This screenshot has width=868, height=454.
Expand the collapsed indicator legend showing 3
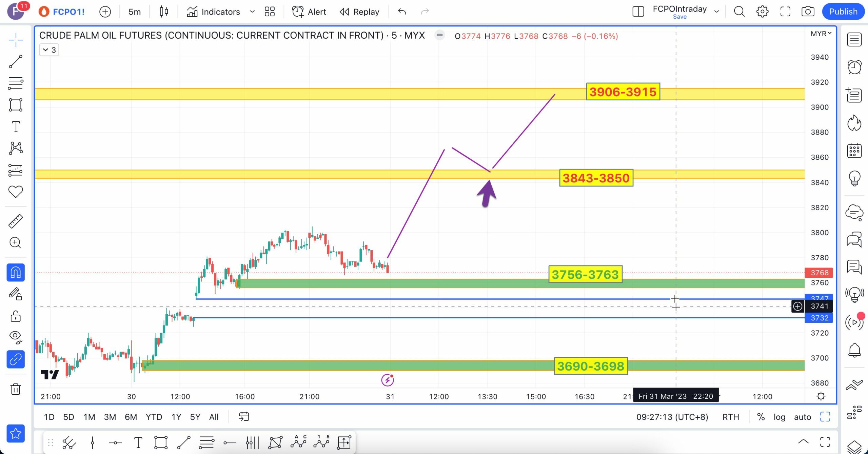click(49, 50)
